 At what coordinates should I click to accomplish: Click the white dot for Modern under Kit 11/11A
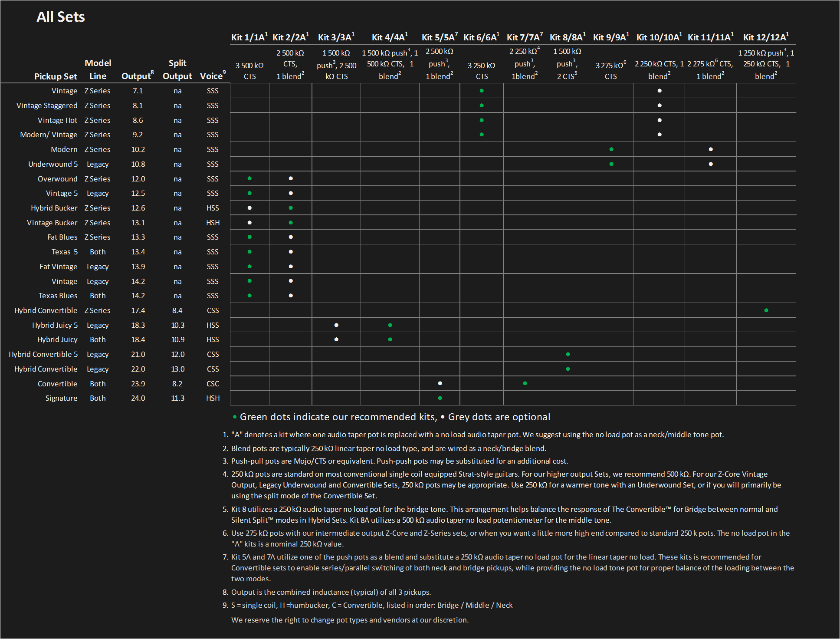pyautogui.click(x=711, y=149)
